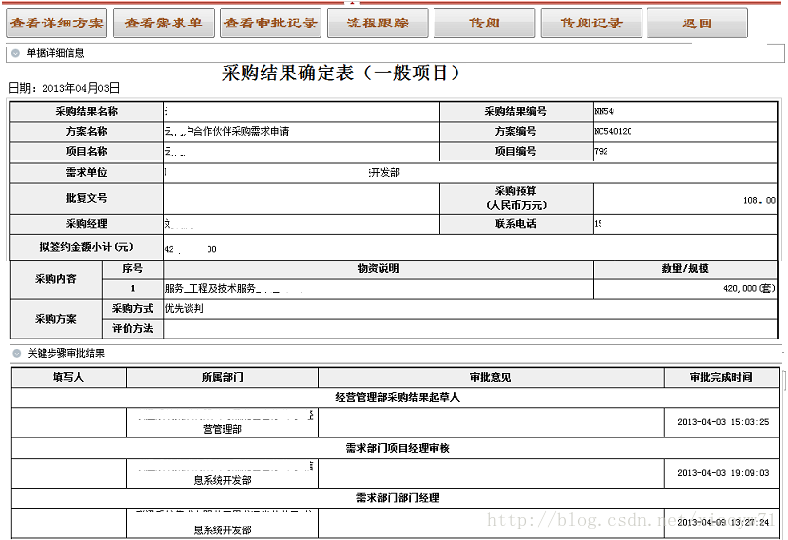
Task: Click the 评价方法 label cell
Action: (x=133, y=329)
